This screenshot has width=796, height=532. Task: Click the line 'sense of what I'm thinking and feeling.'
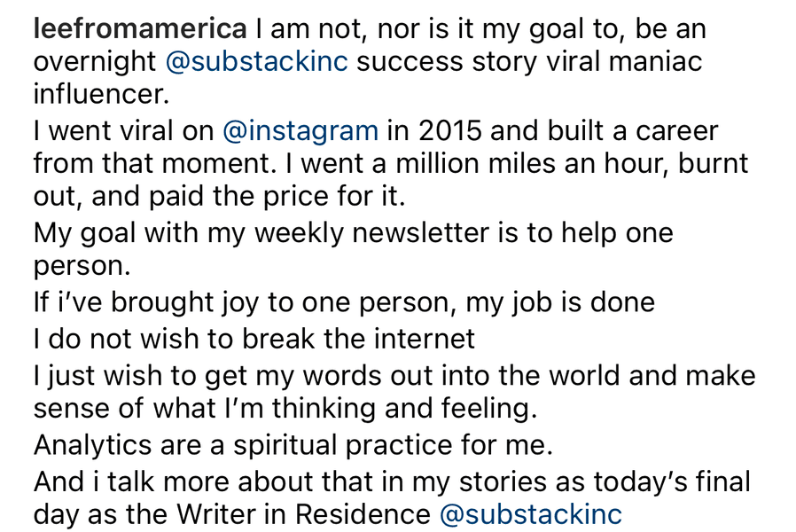point(285,408)
